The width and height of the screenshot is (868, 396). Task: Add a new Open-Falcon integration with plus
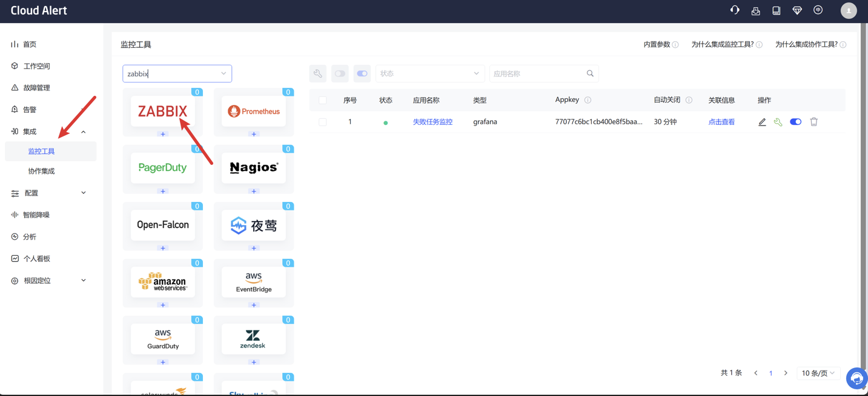[163, 248]
